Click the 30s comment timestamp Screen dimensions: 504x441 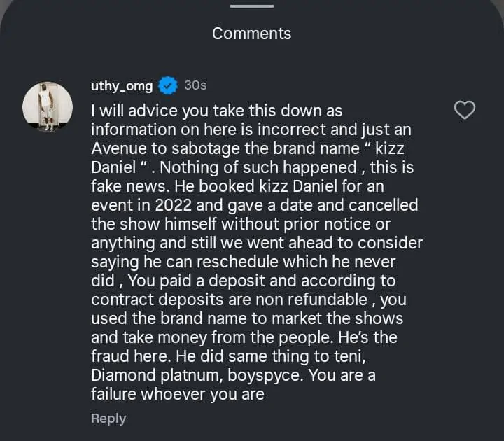(195, 85)
